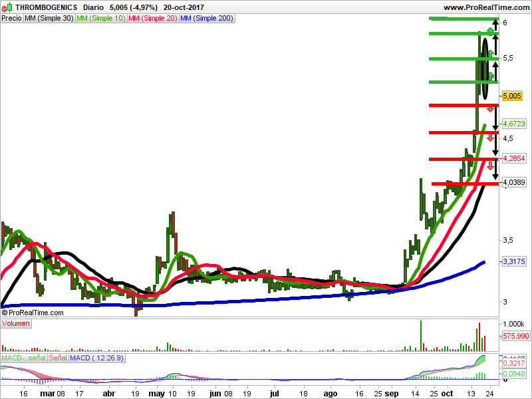Click the jun month label on time axis
The image size is (532, 399).
pyautogui.click(x=215, y=394)
